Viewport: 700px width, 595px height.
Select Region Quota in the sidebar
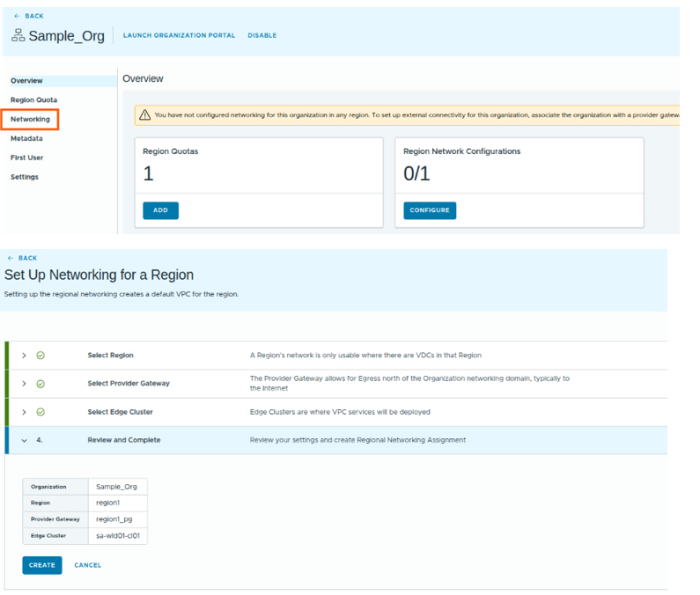click(33, 99)
